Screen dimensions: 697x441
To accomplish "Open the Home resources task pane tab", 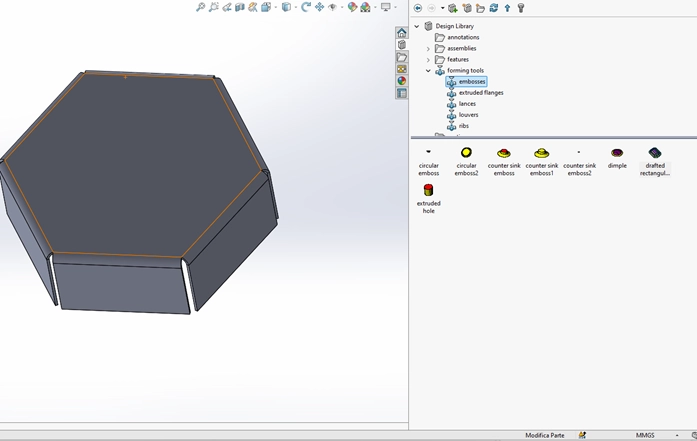I will point(402,33).
